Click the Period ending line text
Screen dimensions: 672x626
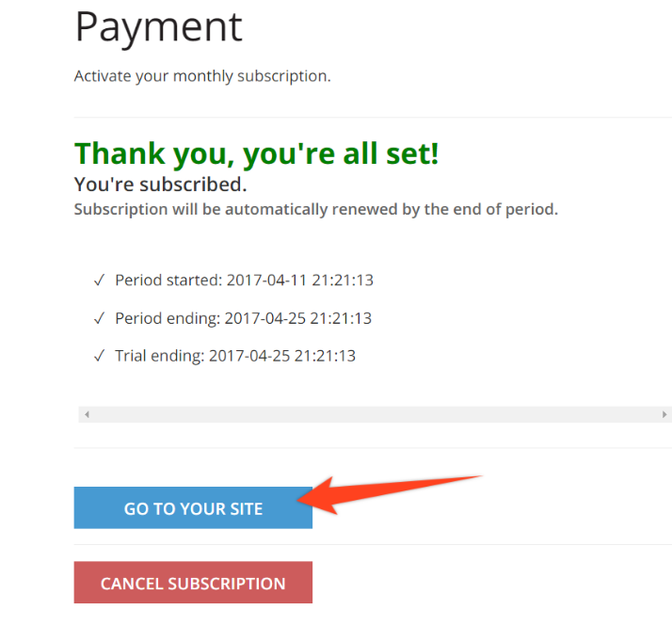[243, 318]
